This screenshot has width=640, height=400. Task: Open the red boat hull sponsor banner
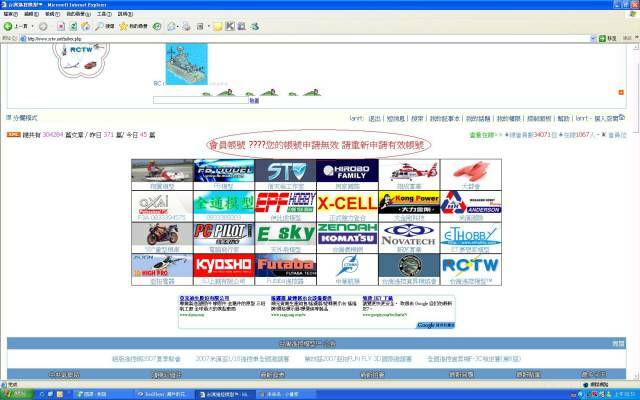point(471,171)
